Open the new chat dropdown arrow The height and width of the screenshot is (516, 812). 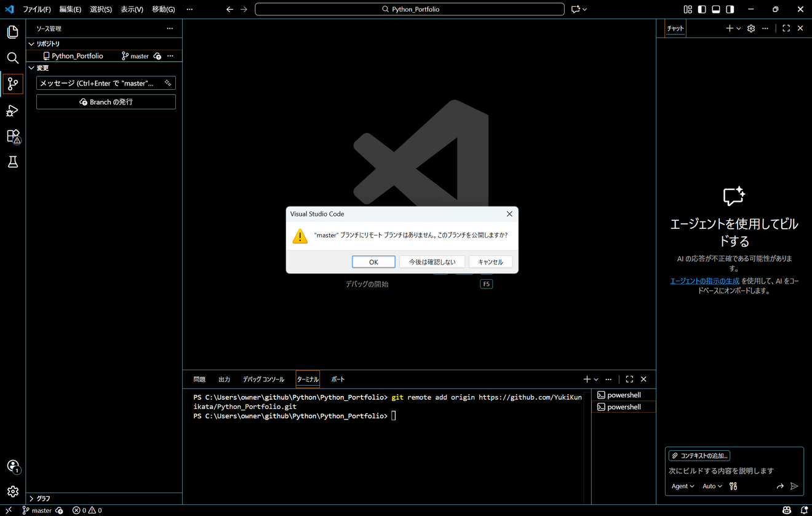[739, 28]
